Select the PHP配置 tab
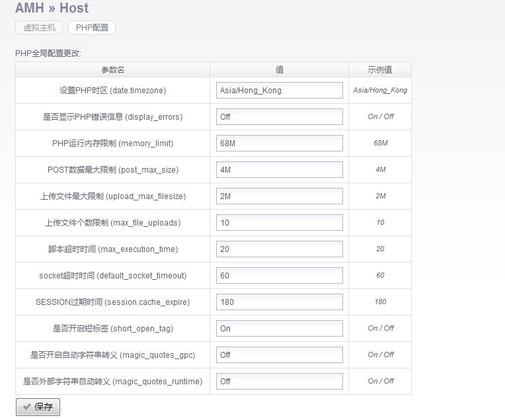Viewport: 505px width, 420px height. pyautogui.click(x=92, y=28)
